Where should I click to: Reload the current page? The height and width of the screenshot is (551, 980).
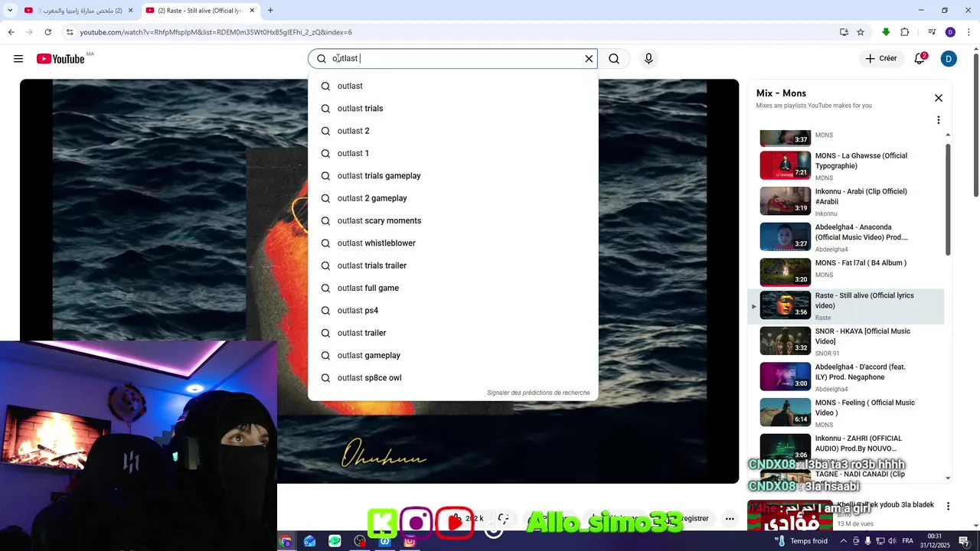click(47, 32)
